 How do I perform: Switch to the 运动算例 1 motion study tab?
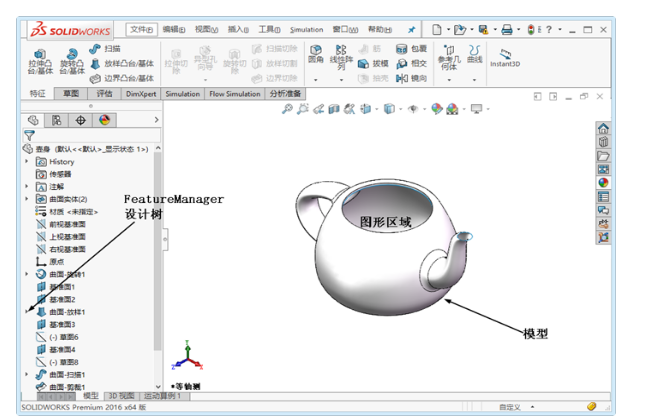coord(162,396)
